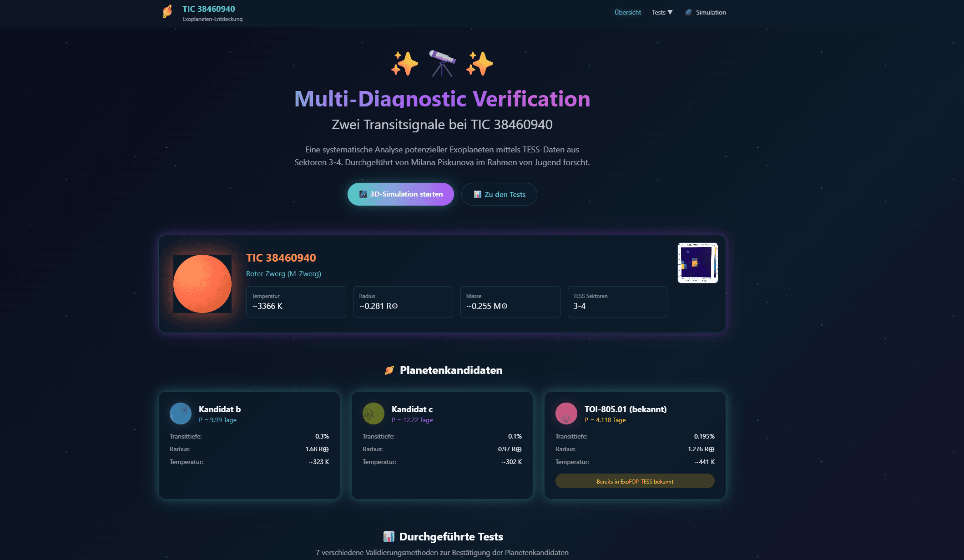Viewport: 964px width, 560px height.
Task: Click the right sparkle emoji above the title
Action: pos(479,64)
